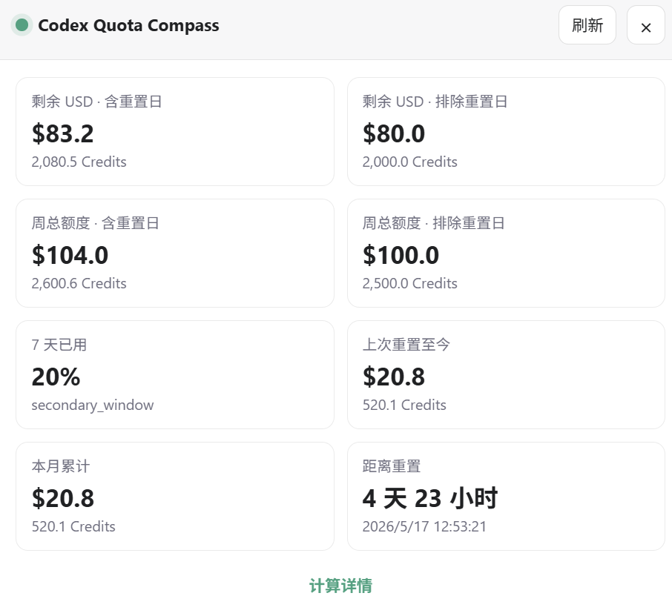Click the 2,600.6 Credits text
The image size is (672, 616).
[79, 283]
